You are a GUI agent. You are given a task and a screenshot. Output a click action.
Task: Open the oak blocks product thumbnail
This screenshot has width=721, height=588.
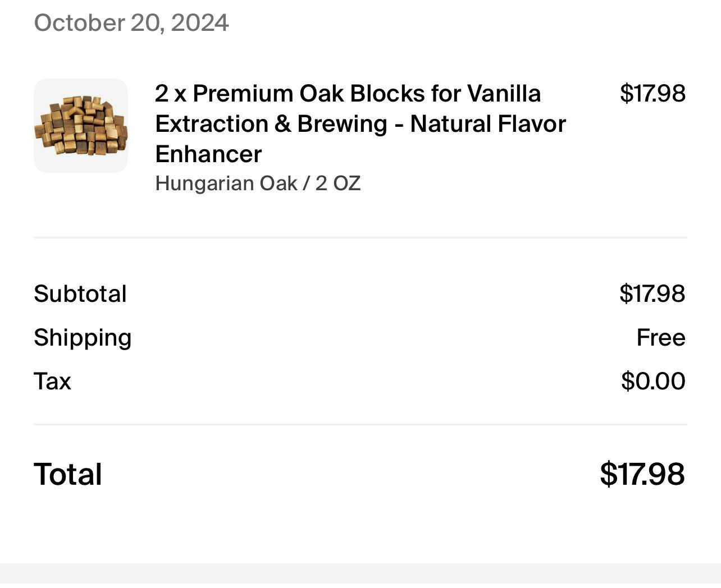click(81, 126)
